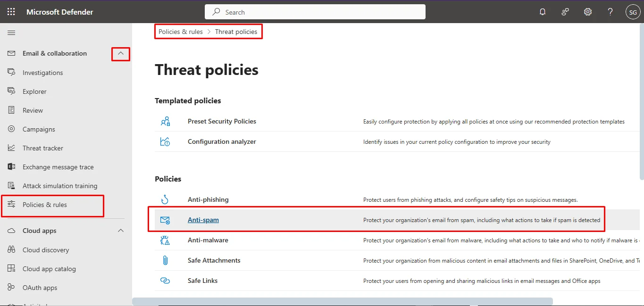Open Preset Security Policies

(222, 121)
